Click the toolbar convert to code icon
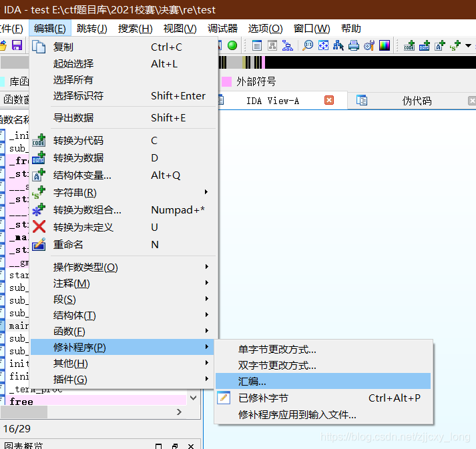Image resolution: width=476 pixels, height=449 pixels. tap(409, 45)
